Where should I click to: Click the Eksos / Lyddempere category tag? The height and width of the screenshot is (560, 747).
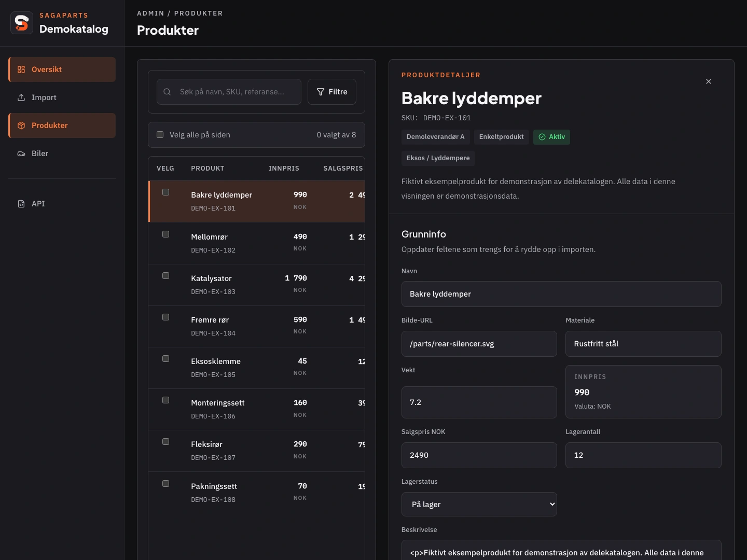[x=438, y=158]
